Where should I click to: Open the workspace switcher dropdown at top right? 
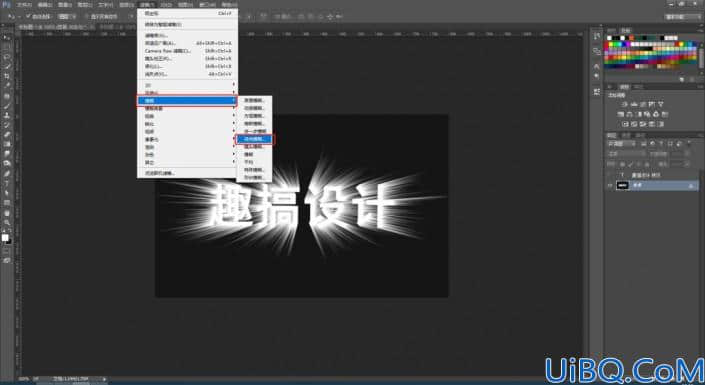click(683, 17)
